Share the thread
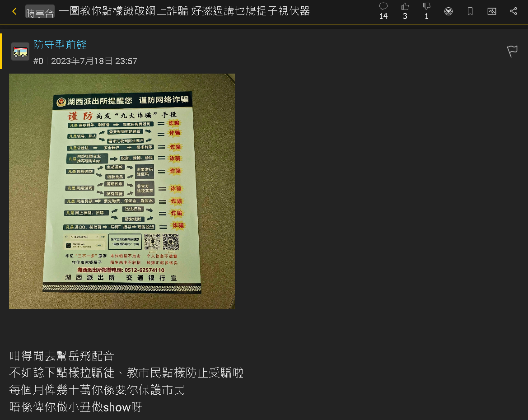This screenshot has height=420, width=528. 513,11
